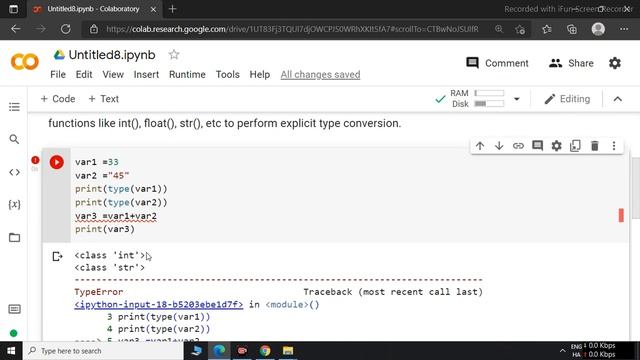Show hidden system tray icons

pyautogui.click(x=562, y=351)
